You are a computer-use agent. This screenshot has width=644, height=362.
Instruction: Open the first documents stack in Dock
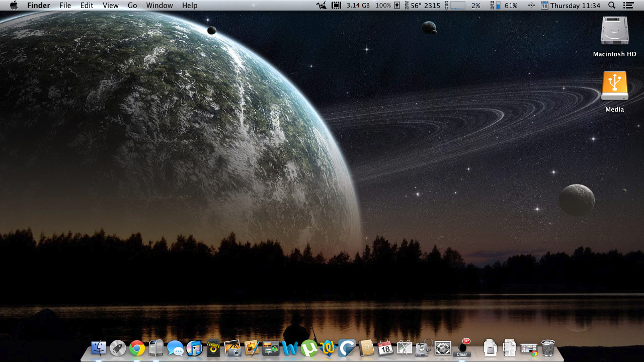pyautogui.click(x=490, y=348)
